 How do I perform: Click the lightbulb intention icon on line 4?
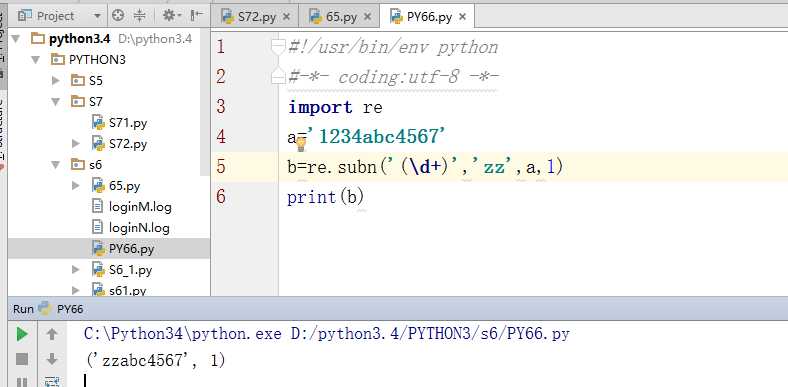pos(301,144)
